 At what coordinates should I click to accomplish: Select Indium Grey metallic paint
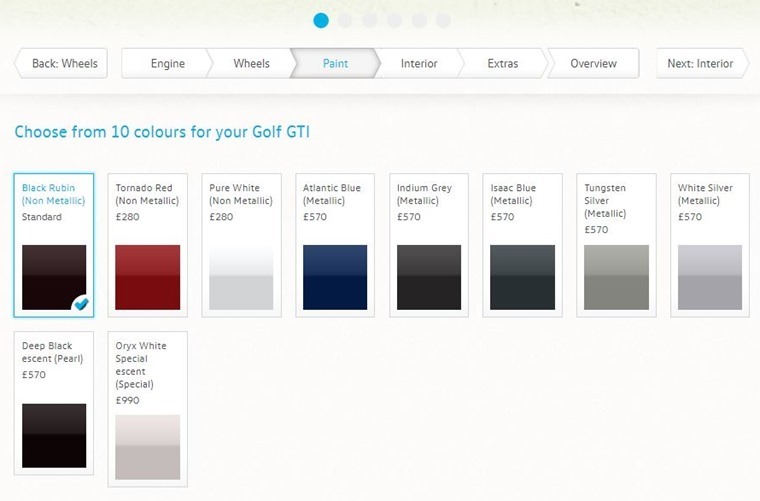point(429,277)
